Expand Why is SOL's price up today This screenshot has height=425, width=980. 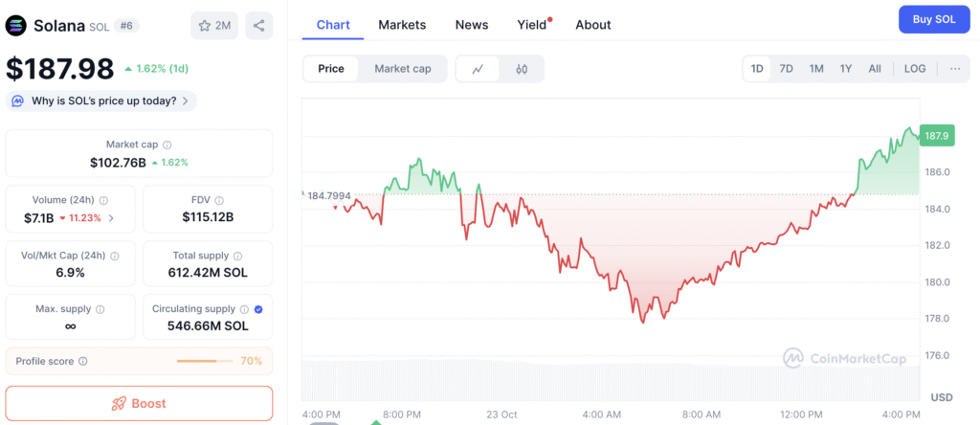[x=101, y=101]
